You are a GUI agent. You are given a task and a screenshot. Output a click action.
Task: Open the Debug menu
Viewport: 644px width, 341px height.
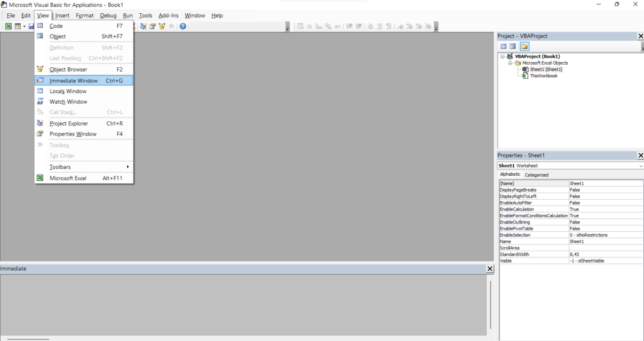click(x=108, y=16)
